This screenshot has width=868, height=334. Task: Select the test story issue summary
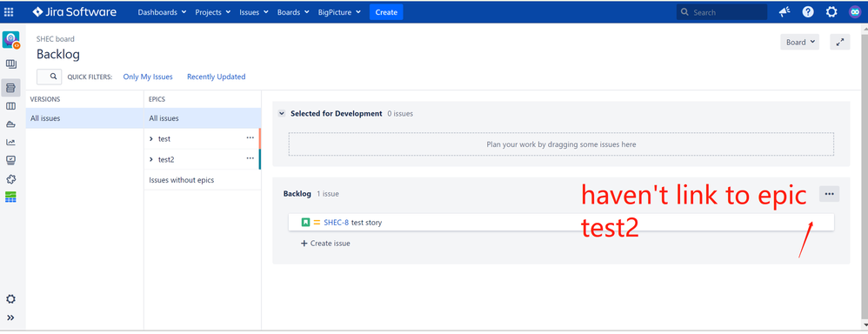[366, 223]
